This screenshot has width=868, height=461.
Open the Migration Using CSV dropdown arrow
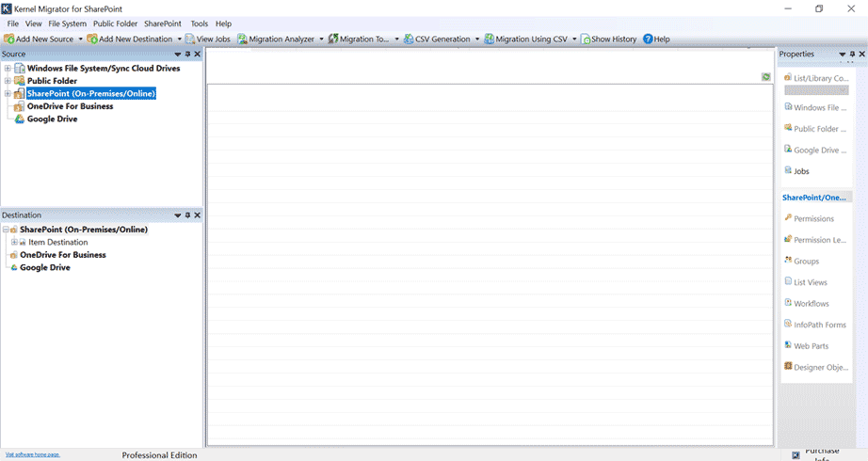[x=574, y=40]
